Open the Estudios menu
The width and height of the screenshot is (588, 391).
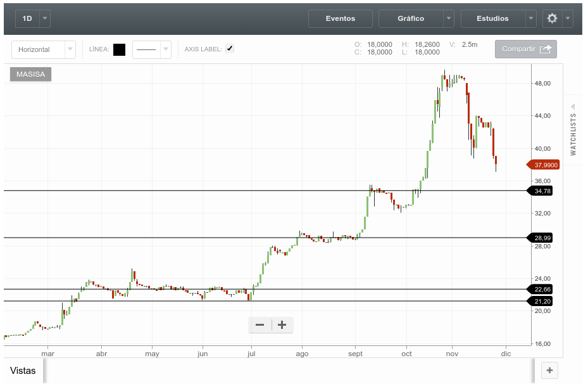tap(492, 18)
